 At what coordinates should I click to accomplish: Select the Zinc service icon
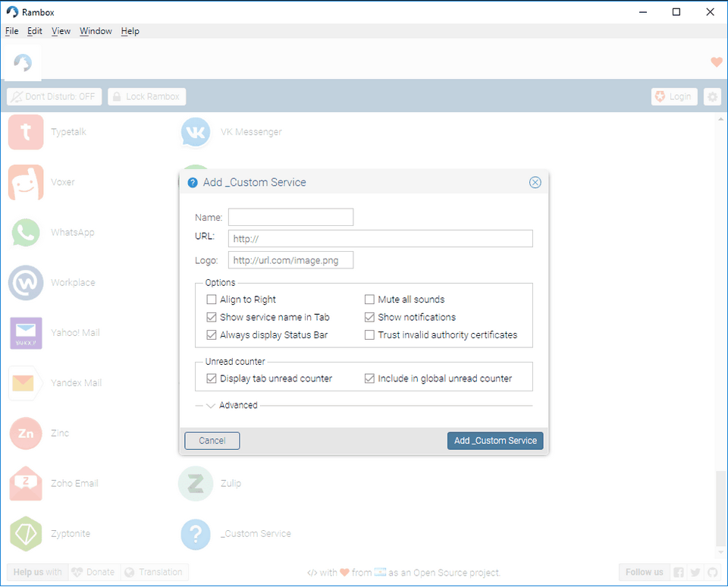coord(26,433)
